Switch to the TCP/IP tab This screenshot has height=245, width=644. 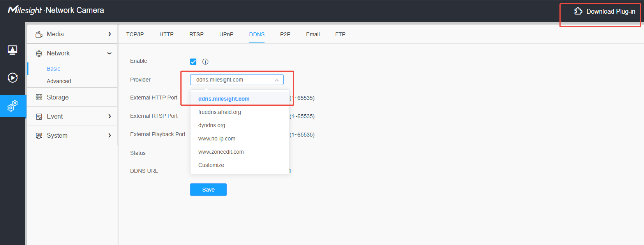135,34
